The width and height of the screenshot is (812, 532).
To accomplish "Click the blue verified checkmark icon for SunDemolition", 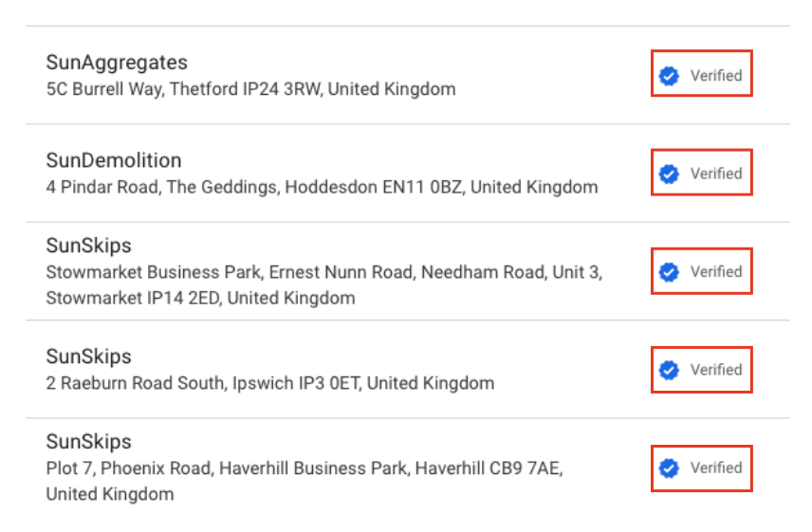I will tap(669, 174).
